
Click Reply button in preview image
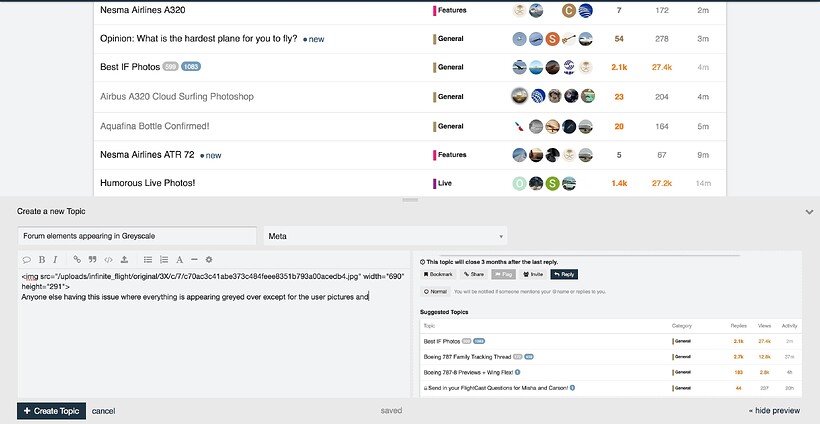564,273
